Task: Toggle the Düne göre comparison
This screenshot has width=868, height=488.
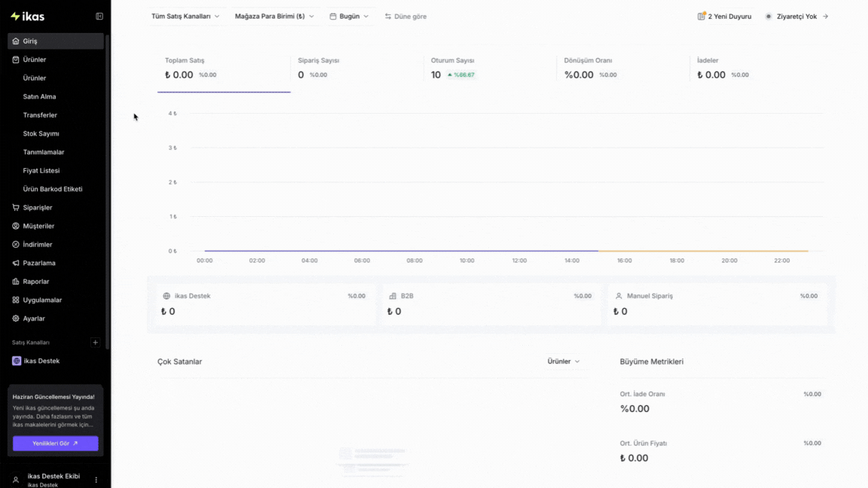Action: (x=406, y=17)
